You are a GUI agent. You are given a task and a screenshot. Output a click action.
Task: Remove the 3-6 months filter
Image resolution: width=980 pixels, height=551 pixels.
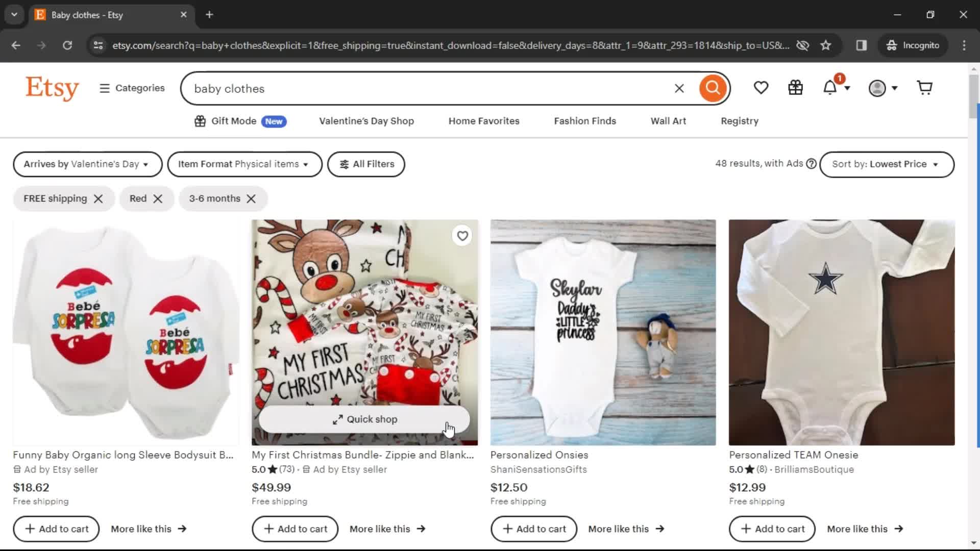(252, 198)
